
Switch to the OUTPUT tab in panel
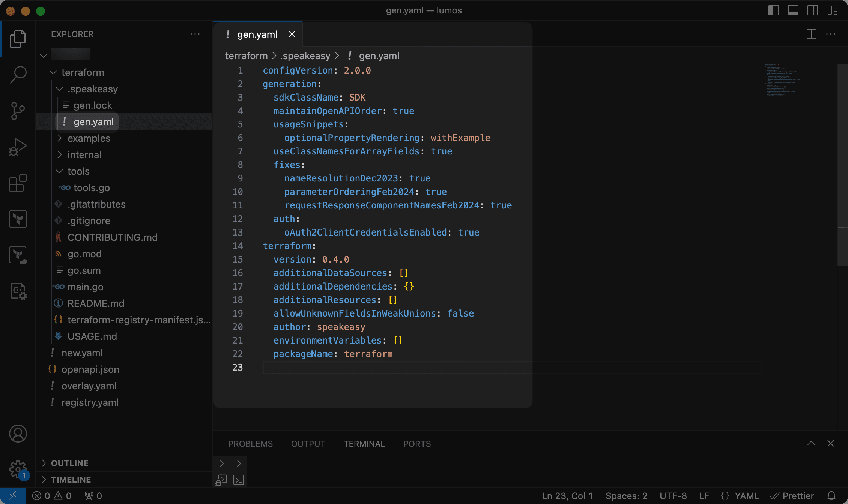pos(308,444)
